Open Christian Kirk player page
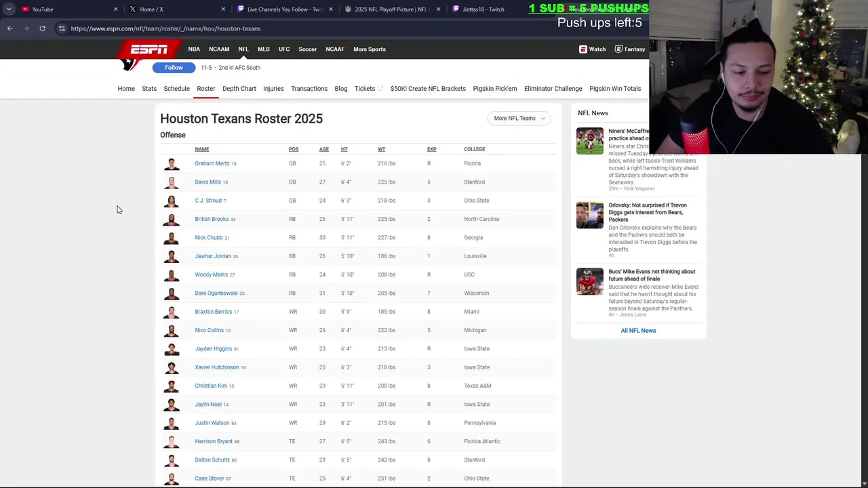The image size is (868, 488). (211, 386)
